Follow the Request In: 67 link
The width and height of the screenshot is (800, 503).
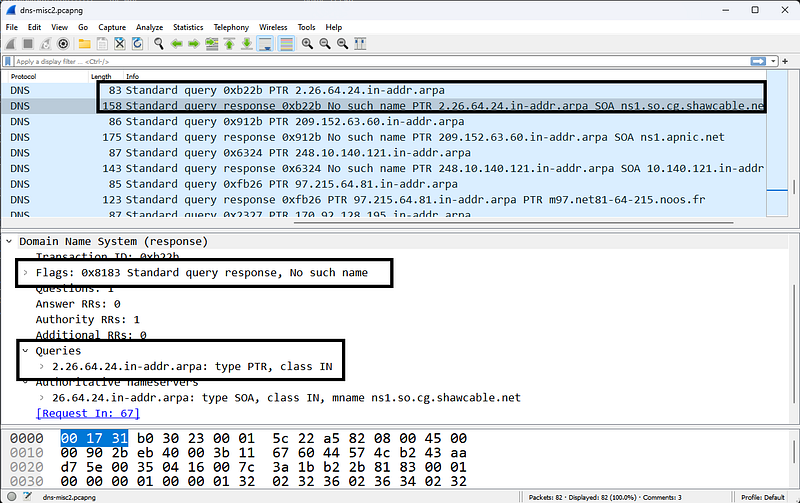(88, 413)
